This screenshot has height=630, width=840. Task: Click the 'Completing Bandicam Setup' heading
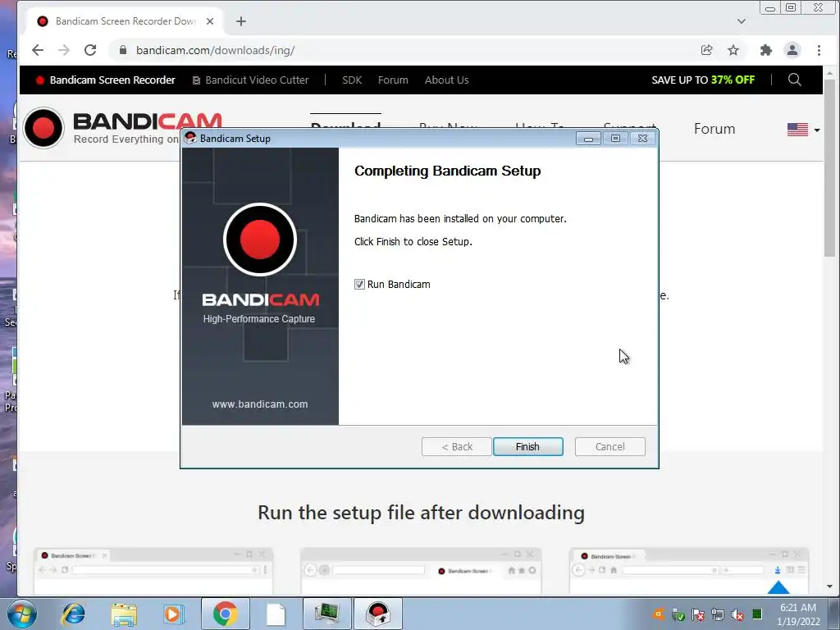point(447,171)
